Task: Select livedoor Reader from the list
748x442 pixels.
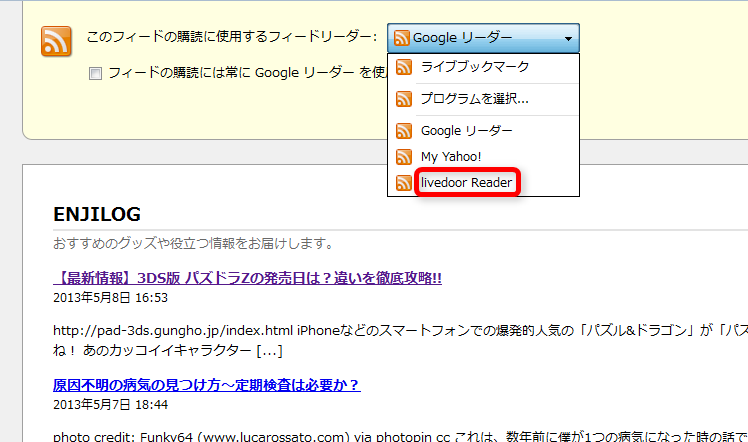Action: pos(483,183)
